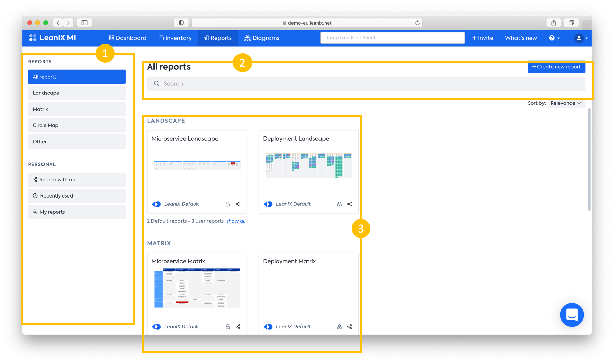Open My reports in sidebar
The width and height of the screenshot is (614, 364).
(77, 212)
